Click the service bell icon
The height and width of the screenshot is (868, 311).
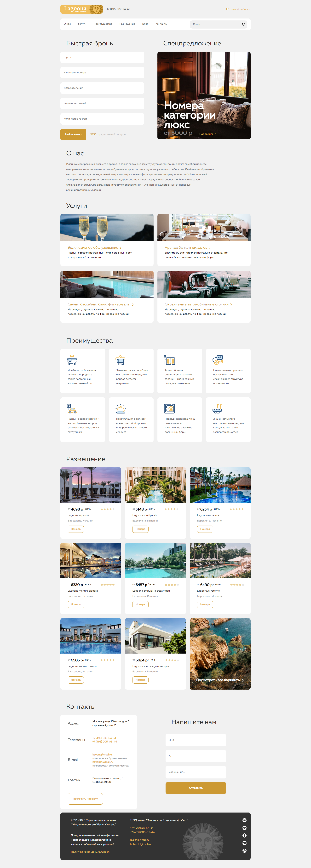pos(121,409)
